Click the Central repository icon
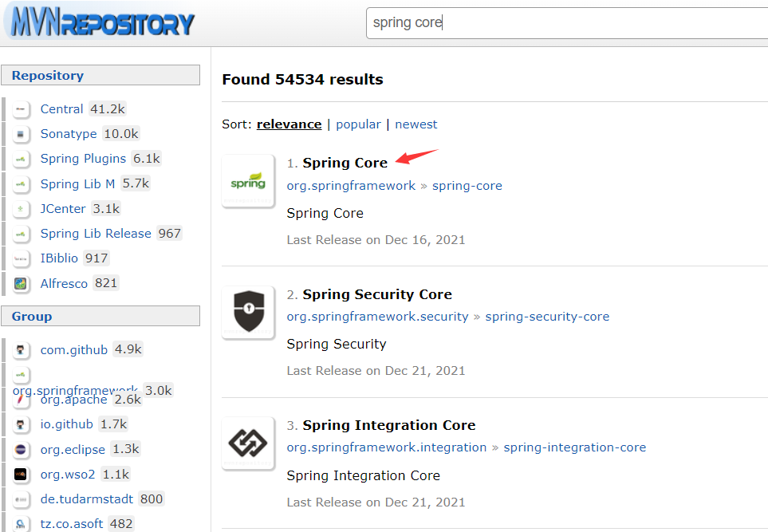Screen dimensions: 768x532 tap(22, 109)
